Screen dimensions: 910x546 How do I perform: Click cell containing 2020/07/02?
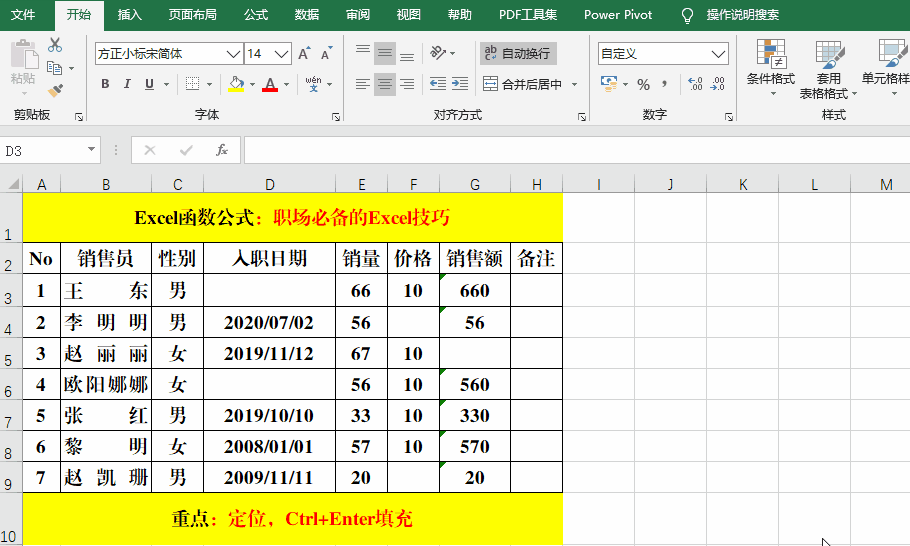[269, 323]
